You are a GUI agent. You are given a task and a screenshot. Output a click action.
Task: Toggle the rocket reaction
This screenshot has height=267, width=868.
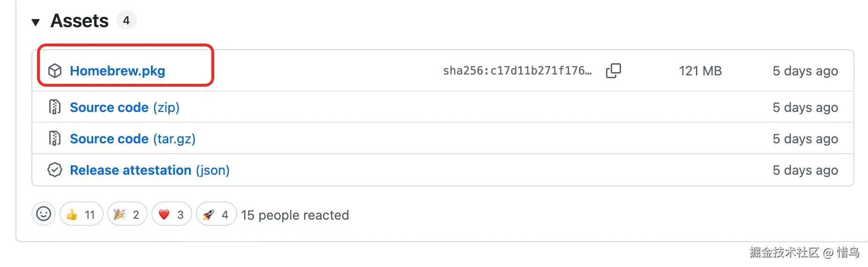coord(216,214)
